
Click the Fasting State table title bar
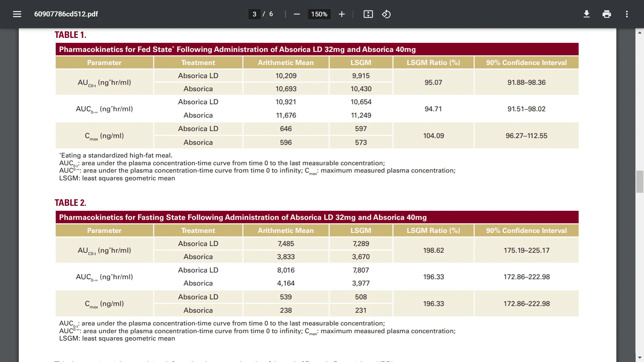pyautogui.click(x=317, y=217)
